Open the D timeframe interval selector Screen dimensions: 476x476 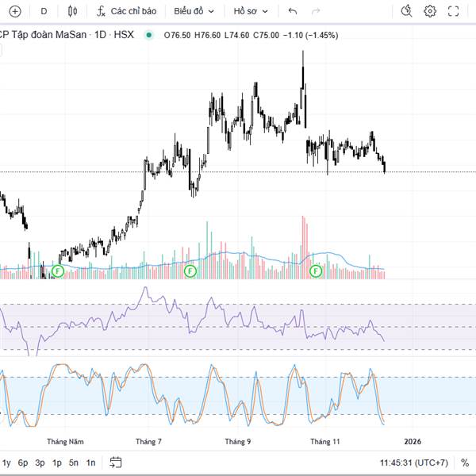click(x=44, y=11)
